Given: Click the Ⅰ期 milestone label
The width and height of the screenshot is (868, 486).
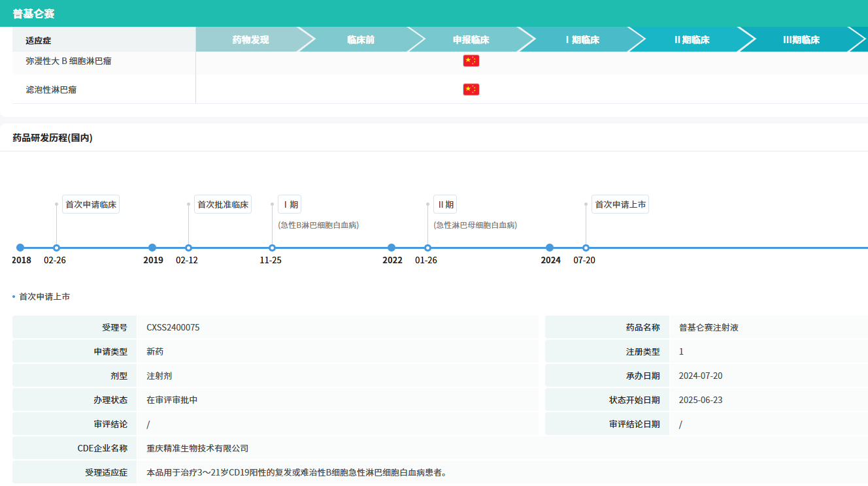Looking at the screenshot, I should pyautogui.click(x=290, y=204).
